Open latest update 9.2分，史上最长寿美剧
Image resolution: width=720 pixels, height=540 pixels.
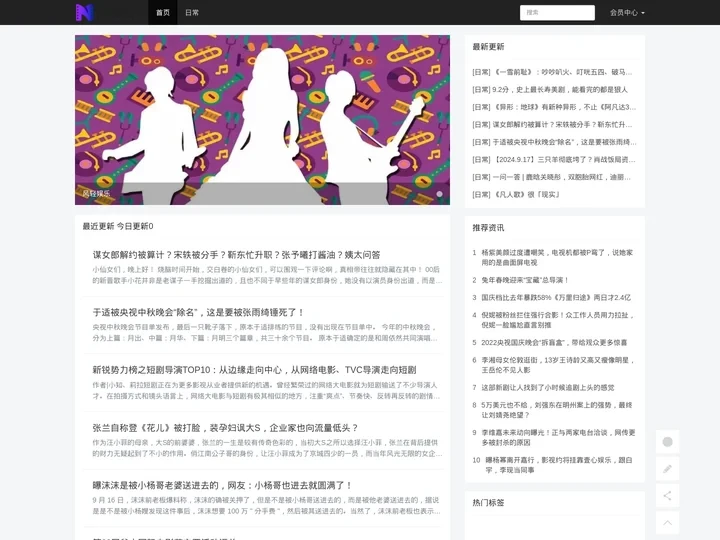coord(550,90)
